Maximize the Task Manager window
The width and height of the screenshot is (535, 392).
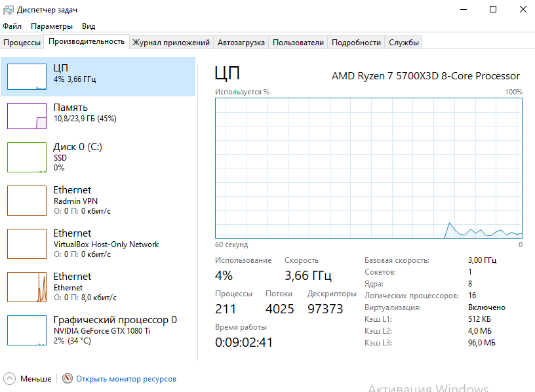(x=493, y=10)
